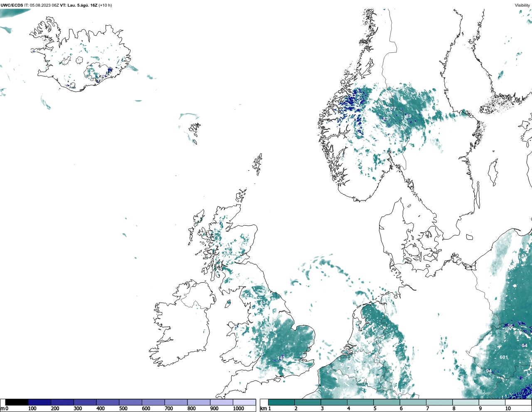Screen dimensions: 532x412
Task: Click the black 0–100 m legend swatch
Action: [x=17, y=402]
